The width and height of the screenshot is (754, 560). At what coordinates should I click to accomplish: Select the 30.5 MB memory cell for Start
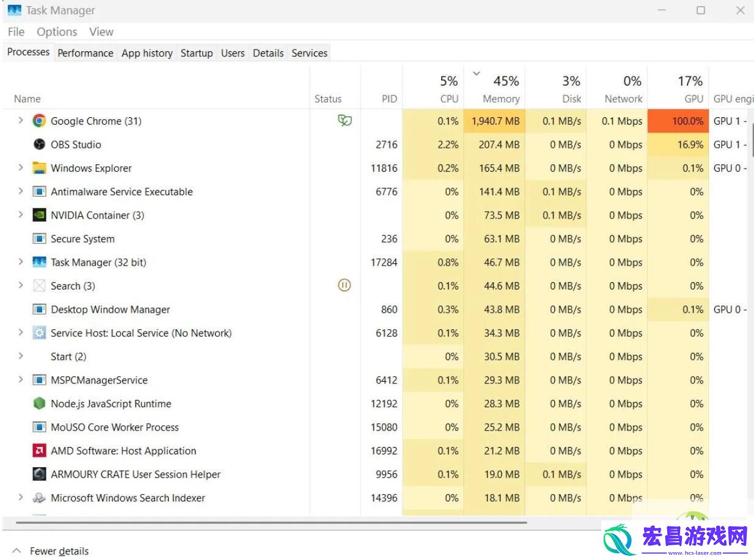(x=494, y=357)
